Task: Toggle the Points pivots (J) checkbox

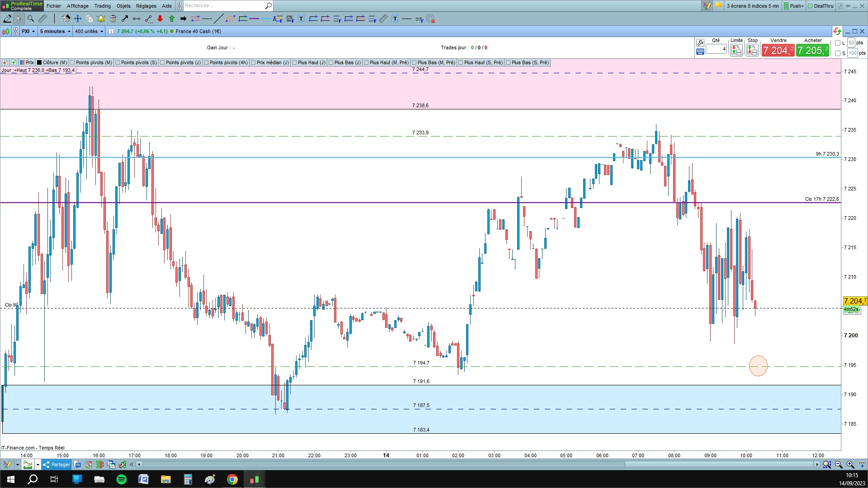Action: [x=162, y=62]
